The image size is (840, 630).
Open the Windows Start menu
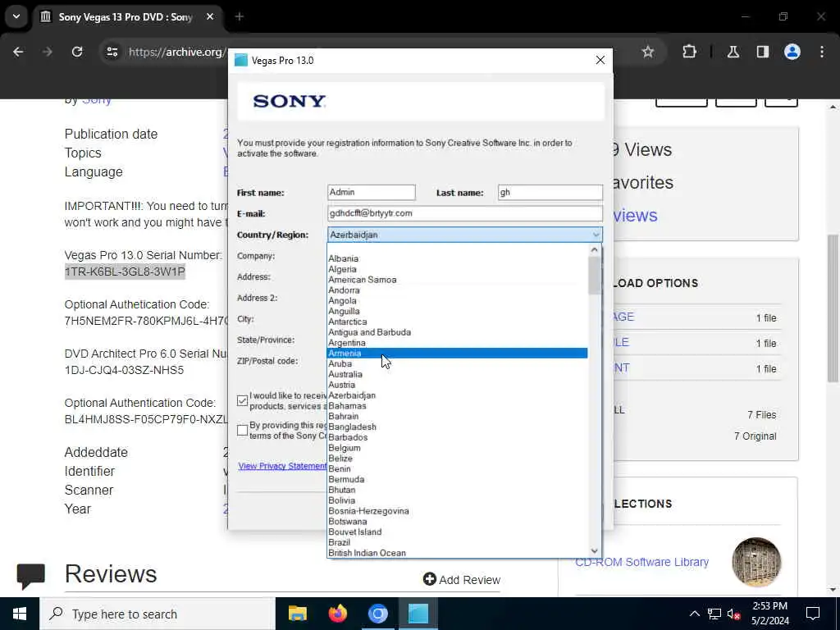click(x=20, y=614)
